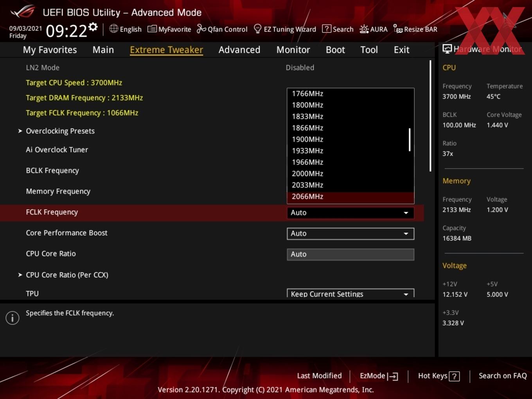Click the main settings page scrollbar
The image size is (532, 399).
tap(430, 116)
